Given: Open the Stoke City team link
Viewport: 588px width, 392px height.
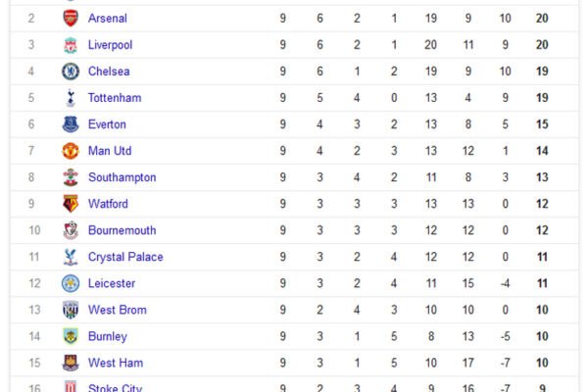Looking at the screenshot, I should [115, 388].
